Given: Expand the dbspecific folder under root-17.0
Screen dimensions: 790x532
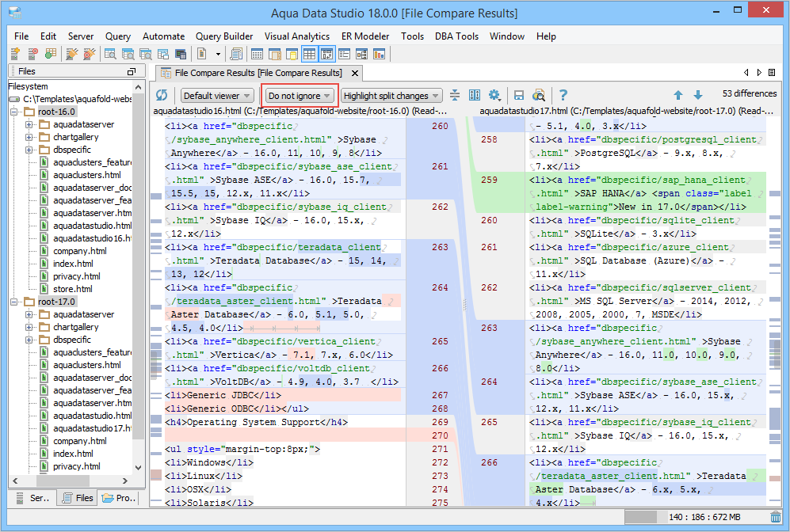Looking at the screenshot, I should point(29,340).
